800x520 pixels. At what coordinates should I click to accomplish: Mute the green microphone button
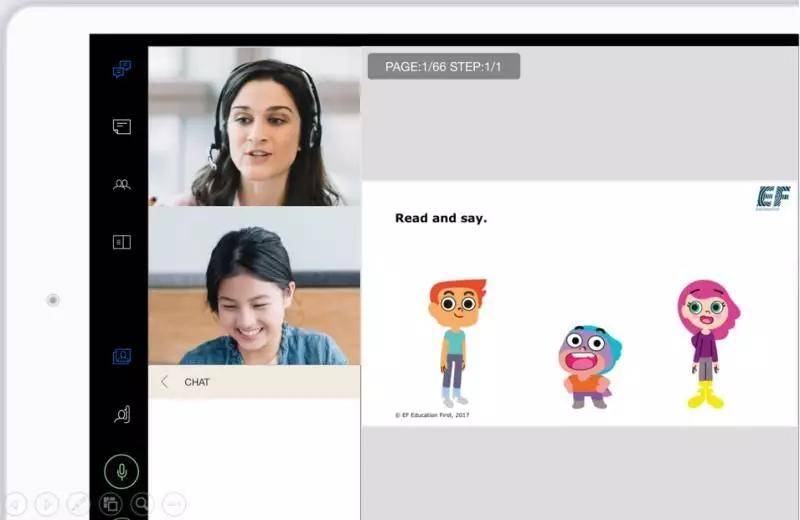(x=122, y=471)
